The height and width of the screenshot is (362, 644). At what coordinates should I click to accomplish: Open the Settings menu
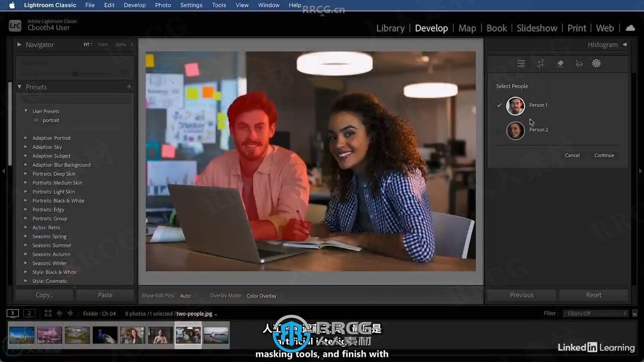(x=191, y=5)
